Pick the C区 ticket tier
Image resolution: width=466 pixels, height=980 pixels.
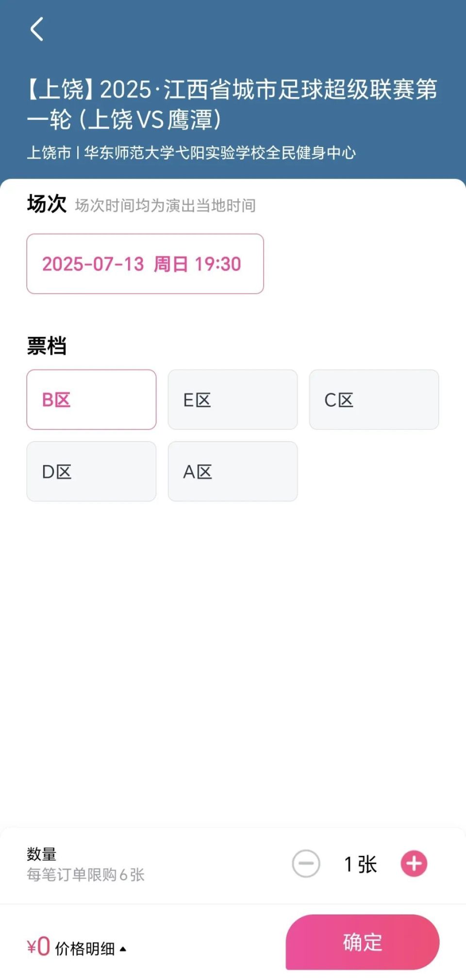click(374, 399)
